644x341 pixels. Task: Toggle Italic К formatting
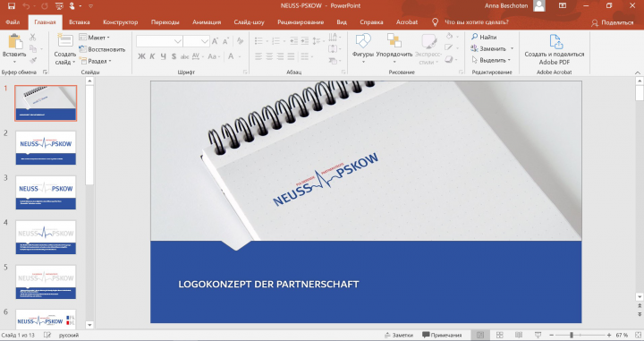(152, 56)
